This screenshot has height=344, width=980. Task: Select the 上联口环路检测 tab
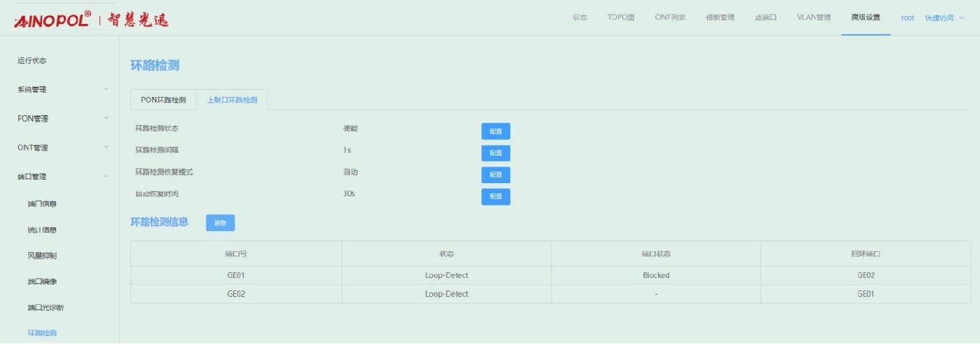click(x=232, y=100)
